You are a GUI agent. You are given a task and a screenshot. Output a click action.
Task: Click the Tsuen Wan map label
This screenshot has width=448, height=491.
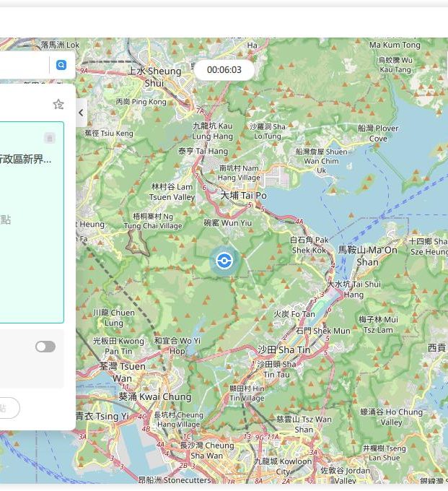pyautogui.click(x=122, y=372)
